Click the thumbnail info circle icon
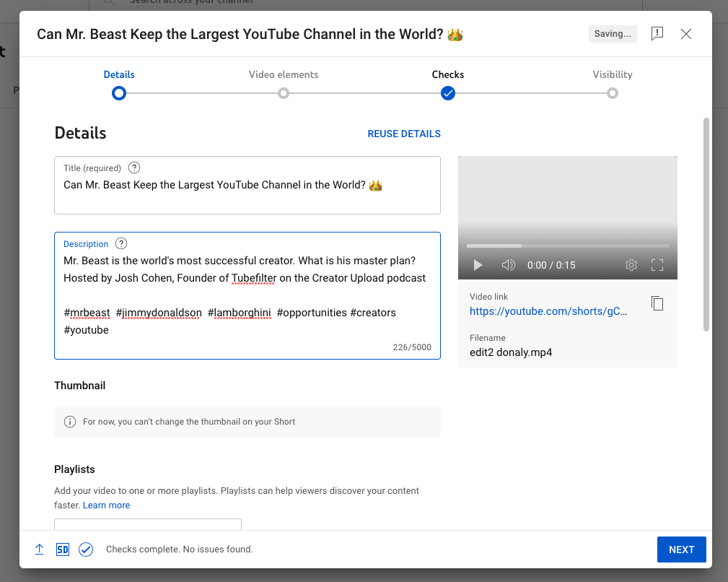Screen dimensions: 728x582 pos(70,422)
